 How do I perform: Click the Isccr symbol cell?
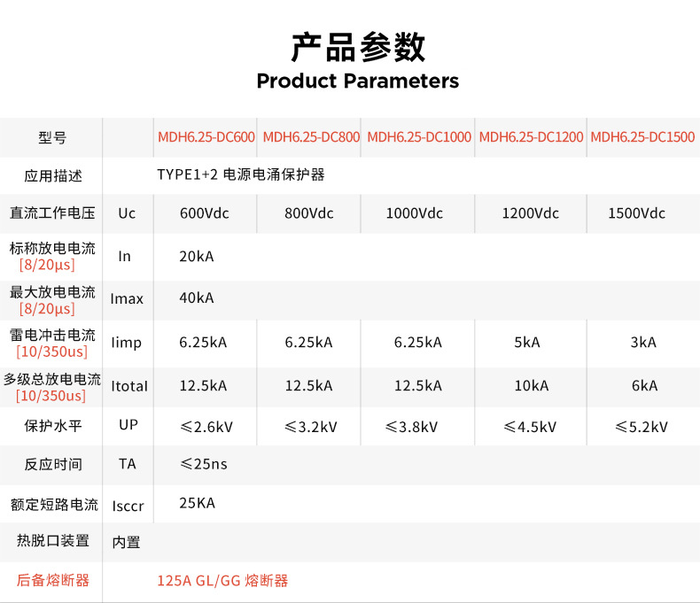point(128,506)
